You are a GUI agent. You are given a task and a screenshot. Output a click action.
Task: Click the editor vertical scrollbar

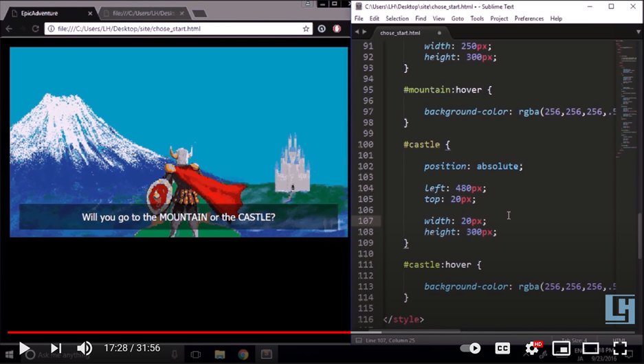pos(641,236)
